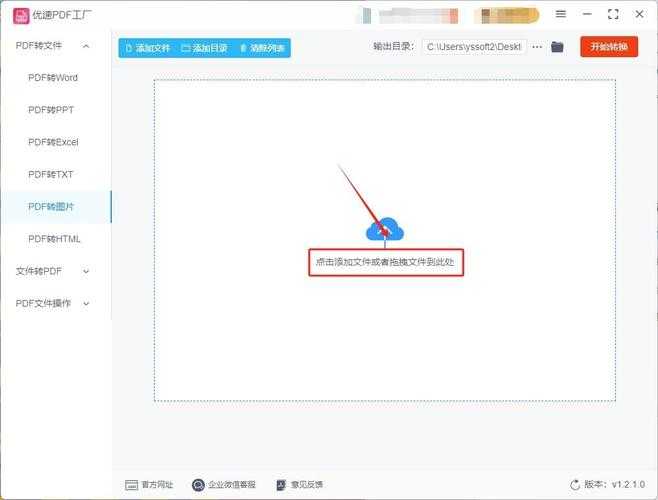Start conversion with 开始转换 button
The width and height of the screenshot is (658, 500).
tap(609, 47)
